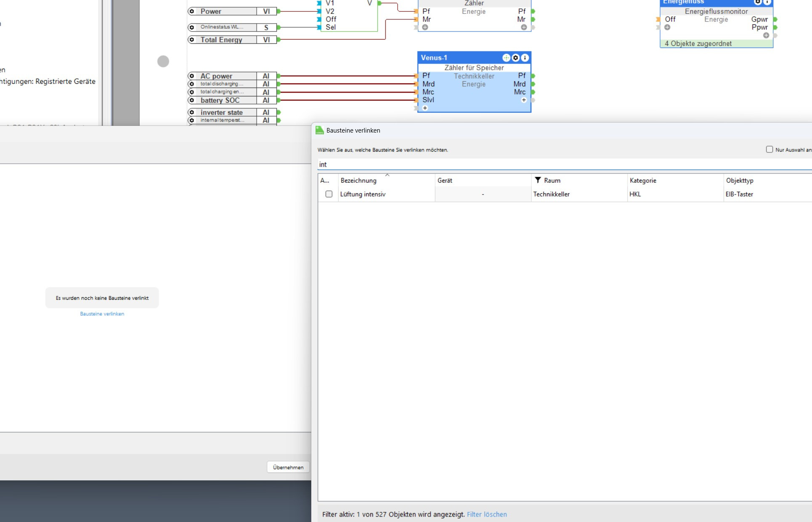
Task: Open settings gear on Venus-1 block
Action: 515,58
